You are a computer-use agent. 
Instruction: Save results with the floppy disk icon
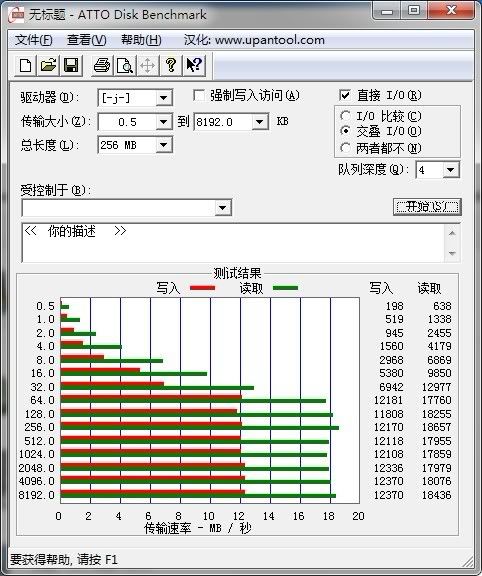(71, 65)
